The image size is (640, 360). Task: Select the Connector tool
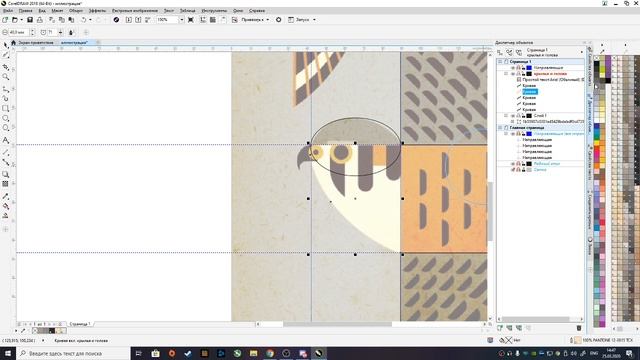pyautogui.click(x=5, y=162)
